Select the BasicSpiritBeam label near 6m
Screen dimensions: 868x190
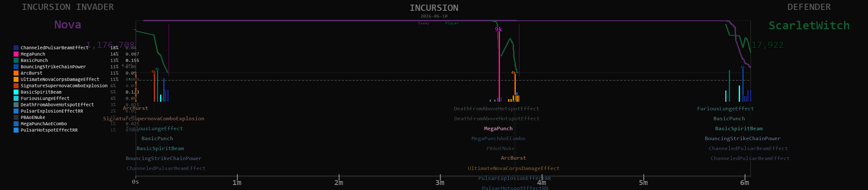click(x=739, y=128)
